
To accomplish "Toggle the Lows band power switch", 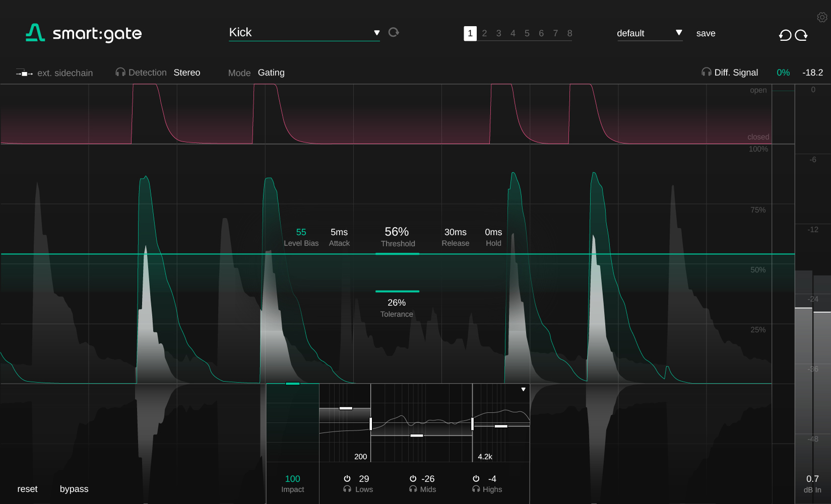I will coord(347,479).
